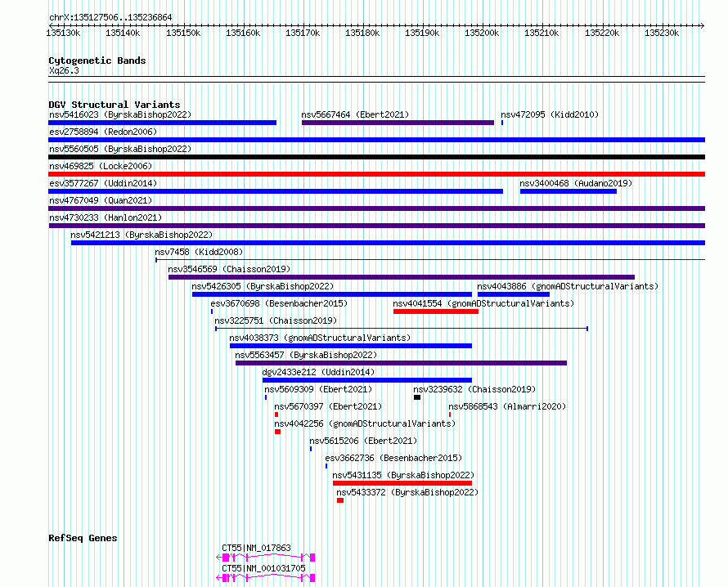
Task: Select the red nsv4041554 gnomAD bar
Action: (x=436, y=311)
